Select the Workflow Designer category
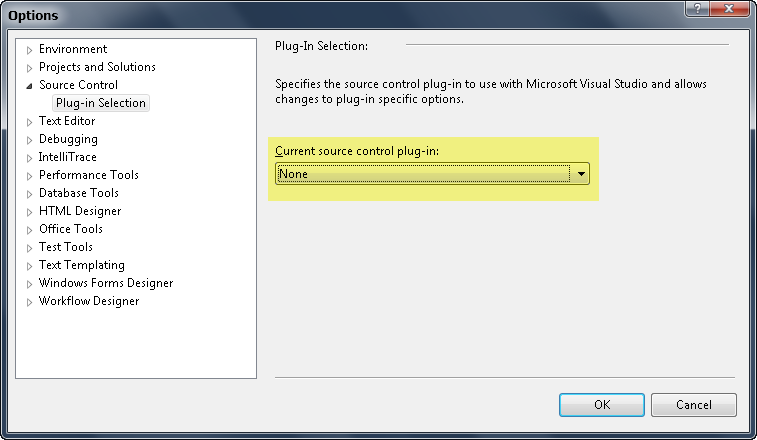This screenshot has width=757, height=440. tap(89, 301)
